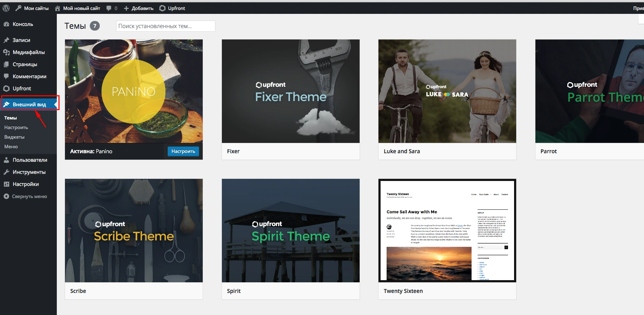This screenshot has width=644, height=315.
Task: Click the Spirit theme name
Action: tap(234, 291)
